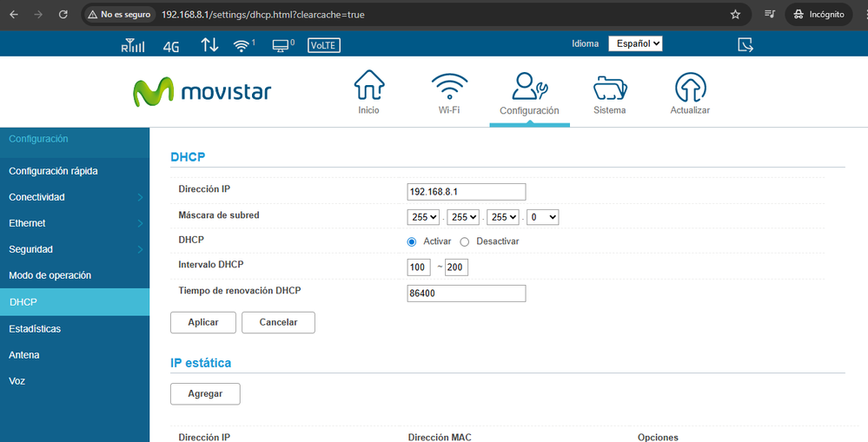Click the Sistema folder icon
Viewport: 868px width, 442px height.
(x=610, y=88)
